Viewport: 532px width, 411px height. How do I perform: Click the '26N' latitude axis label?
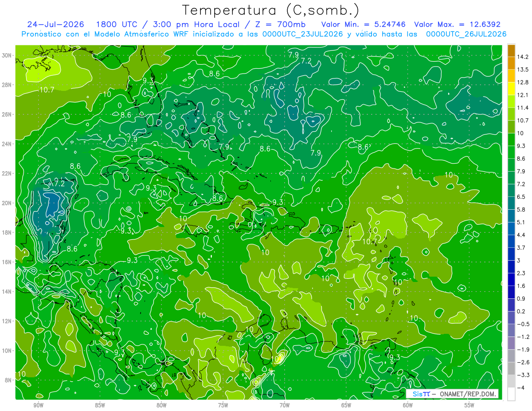pos(8,114)
